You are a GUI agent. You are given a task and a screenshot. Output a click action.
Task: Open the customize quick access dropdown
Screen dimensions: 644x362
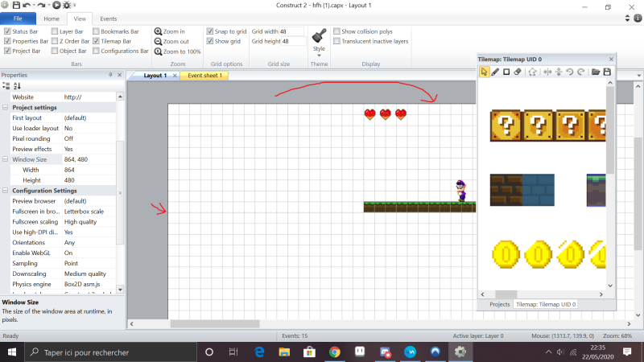[x=74, y=6]
